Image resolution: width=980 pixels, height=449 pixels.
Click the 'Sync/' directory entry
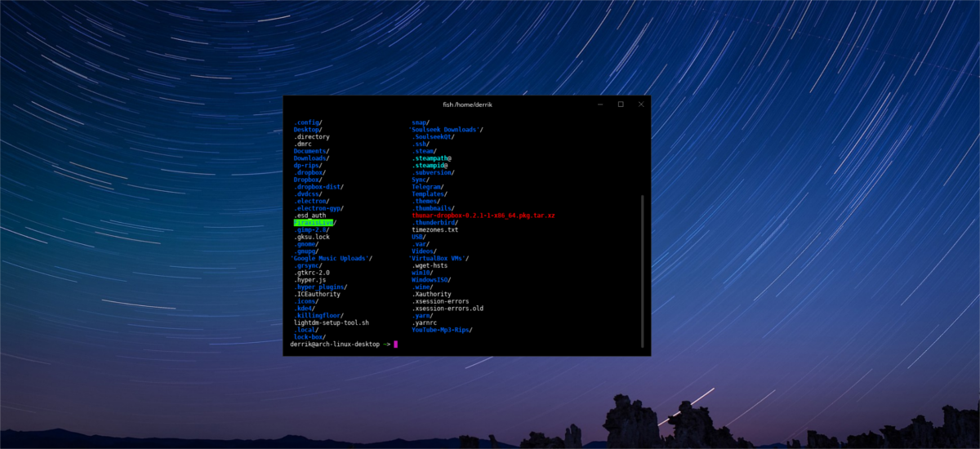[x=421, y=180]
